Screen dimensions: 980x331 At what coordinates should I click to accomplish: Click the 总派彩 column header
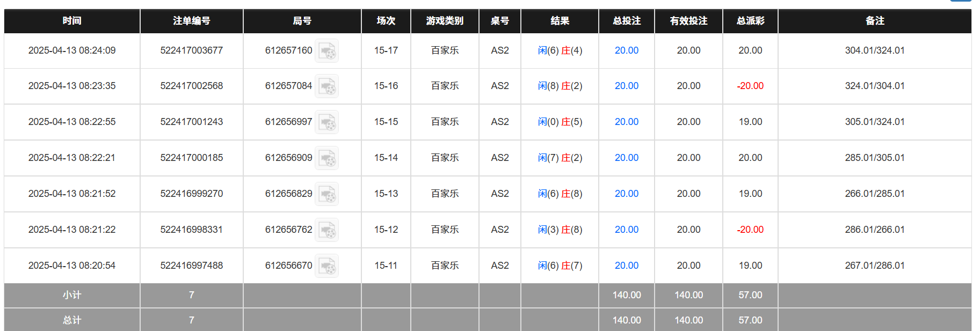click(750, 21)
